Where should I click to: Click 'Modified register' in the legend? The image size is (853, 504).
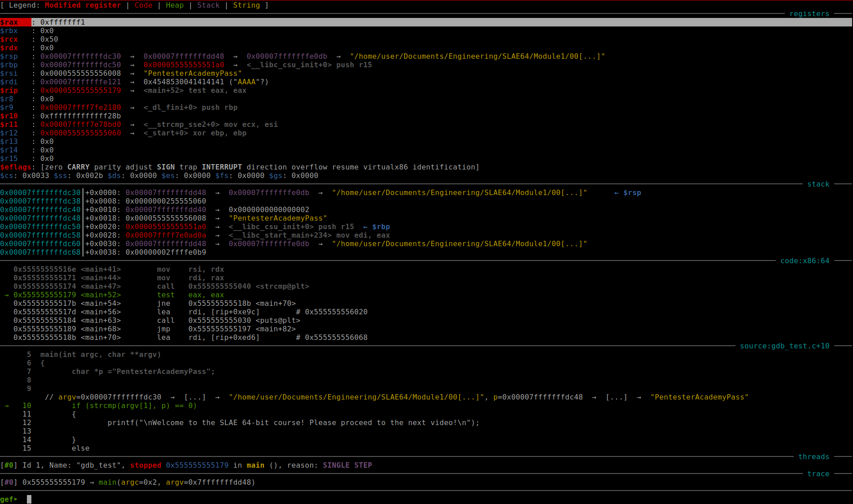click(83, 5)
